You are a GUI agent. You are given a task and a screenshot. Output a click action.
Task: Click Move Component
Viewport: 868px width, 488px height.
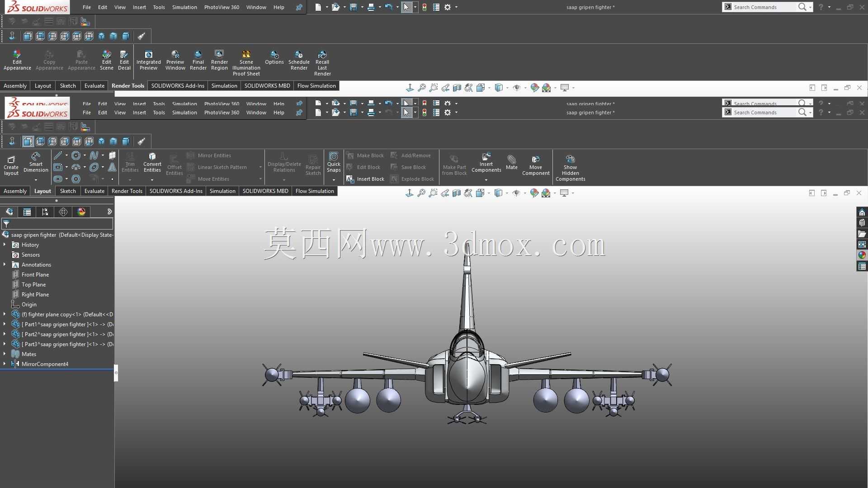(x=536, y=166)
